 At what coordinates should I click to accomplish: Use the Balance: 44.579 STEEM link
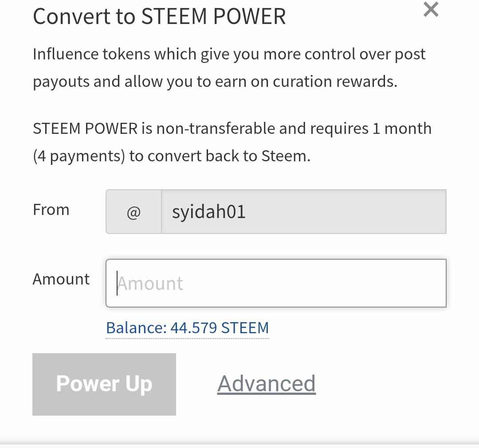pos(187,328)
